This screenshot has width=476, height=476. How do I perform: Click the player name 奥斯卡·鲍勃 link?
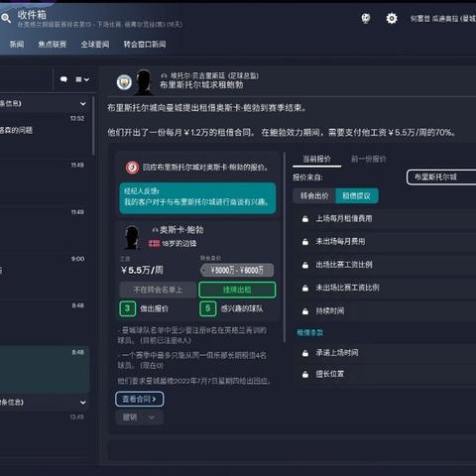point(181,230)
